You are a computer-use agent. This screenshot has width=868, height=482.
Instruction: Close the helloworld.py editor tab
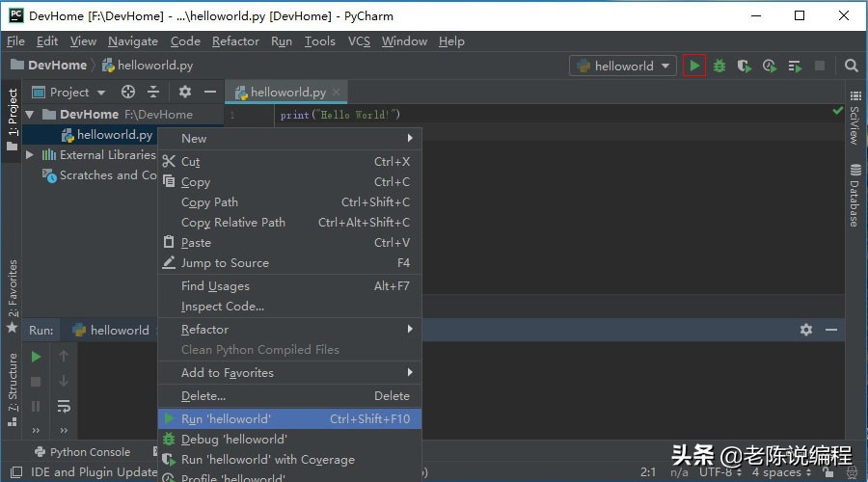[x=337, y=92]
